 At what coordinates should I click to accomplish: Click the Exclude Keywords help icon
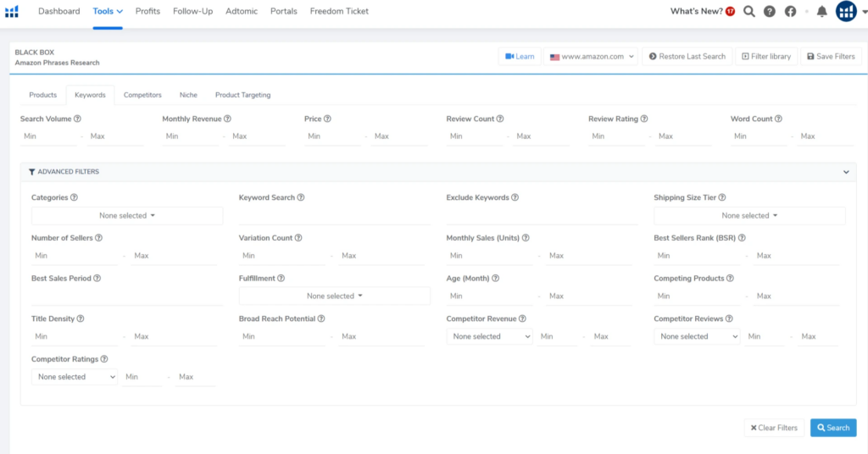(x=515, y=197)
